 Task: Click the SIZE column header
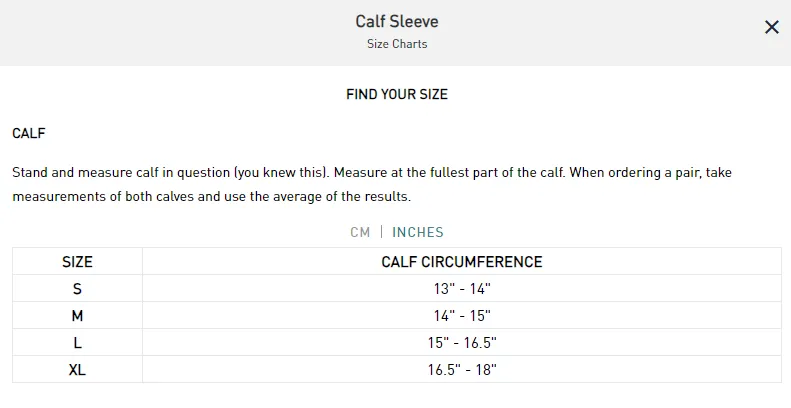(x=77, y=262)
